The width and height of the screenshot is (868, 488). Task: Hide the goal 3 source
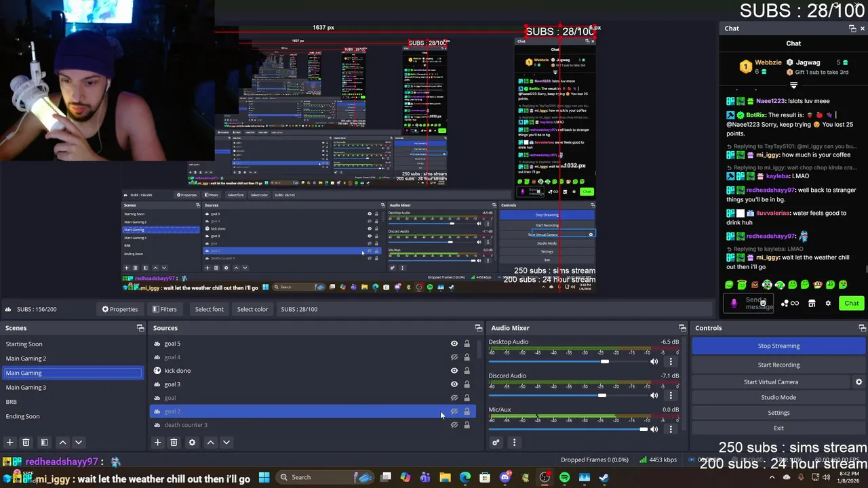point(454,384)
